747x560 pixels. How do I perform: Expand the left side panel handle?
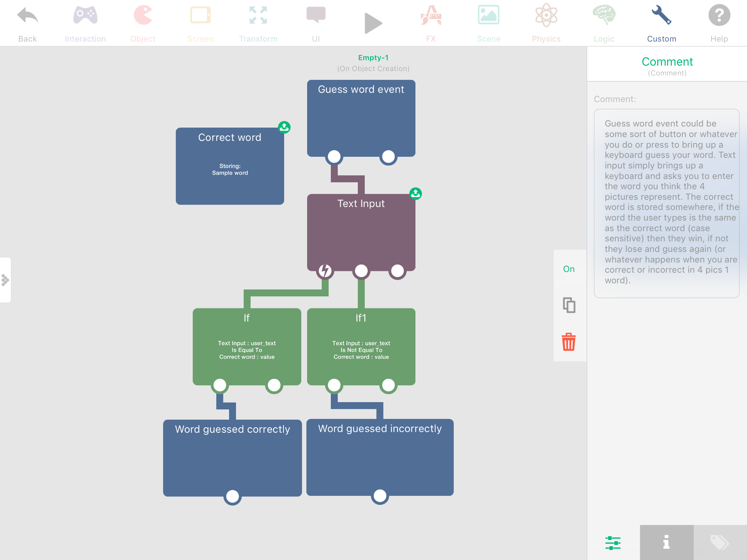(x=5, y=280)
